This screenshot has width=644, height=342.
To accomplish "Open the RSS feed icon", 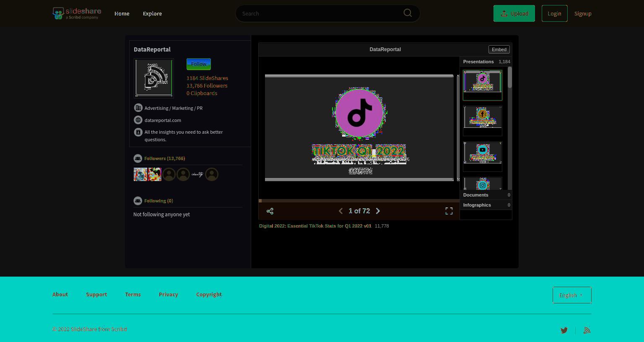I will coord(587,330).
